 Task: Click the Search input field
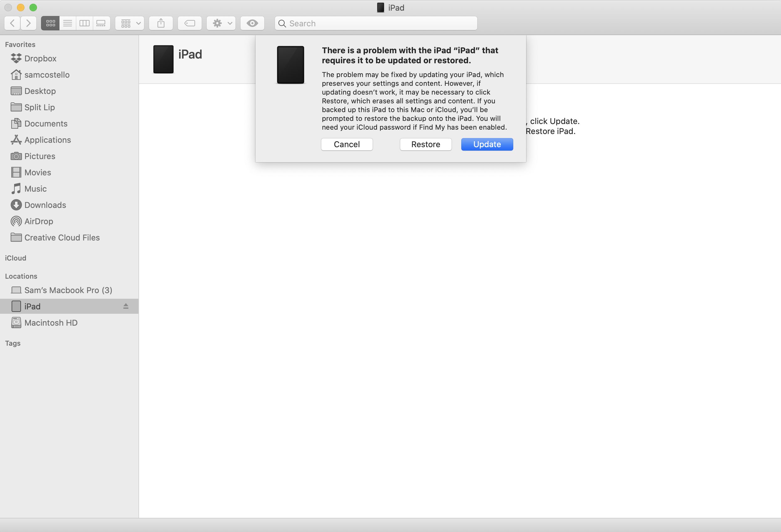pos(376,23)
